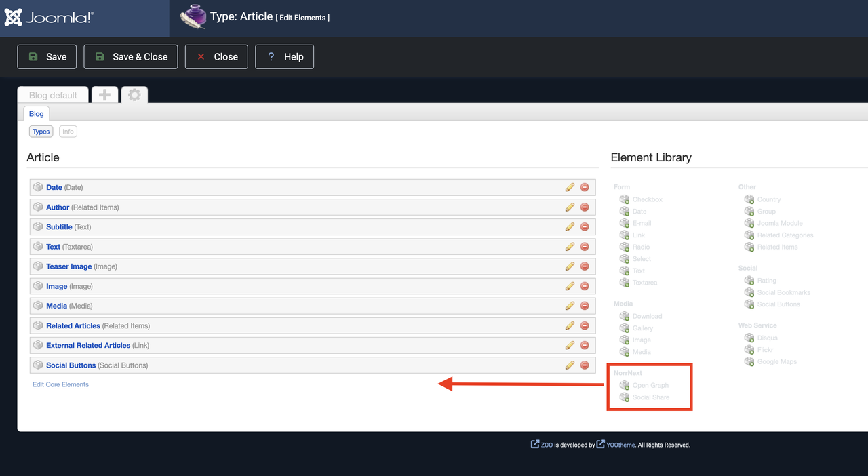
Task: Select the Blog tab
Action: 36,114
